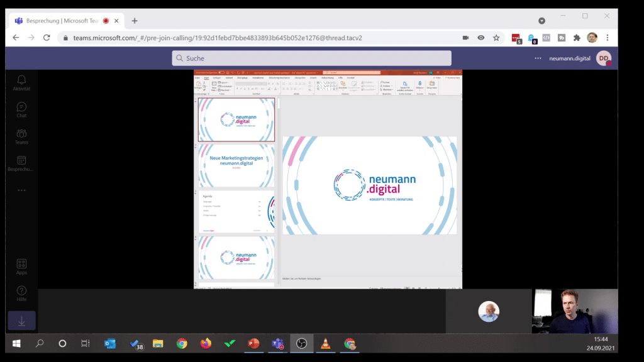The height and width of the screenshot is (362, 644).
Task: Click the PowerPoint title bar search box
Action: 352,73
